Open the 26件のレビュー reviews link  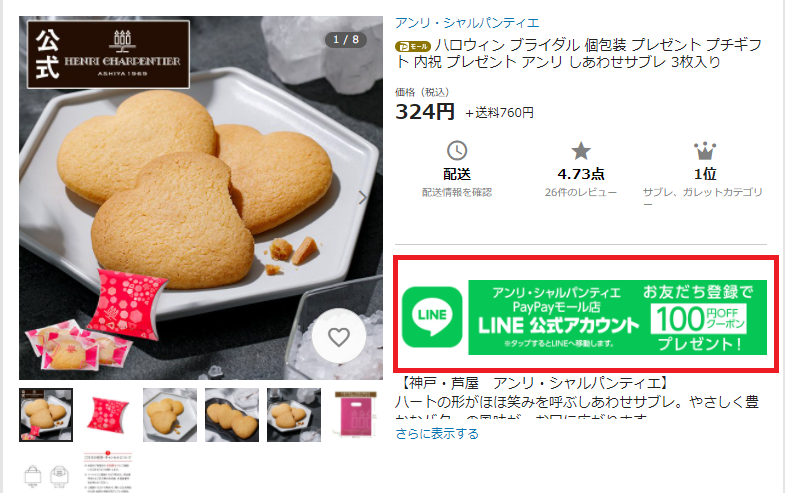pos(581,192)
